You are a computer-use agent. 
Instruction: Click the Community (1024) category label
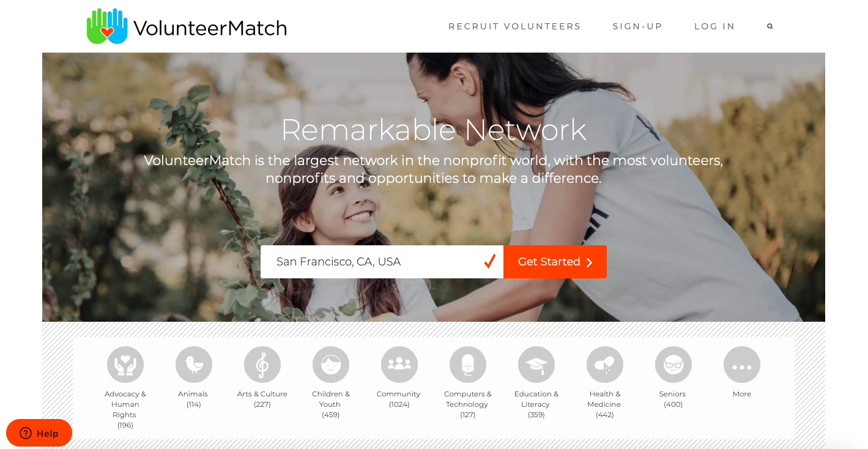click(399, 399)
